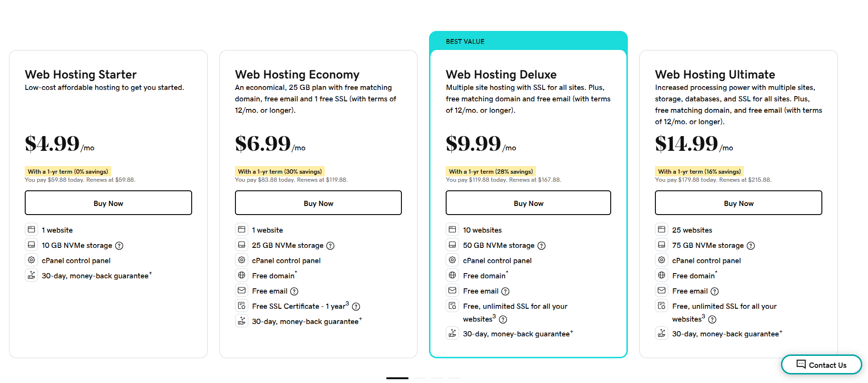
Task: Click the SSL certificate icon on Deluxe plan
Action: pyautogui.click(x=452, y=305)
